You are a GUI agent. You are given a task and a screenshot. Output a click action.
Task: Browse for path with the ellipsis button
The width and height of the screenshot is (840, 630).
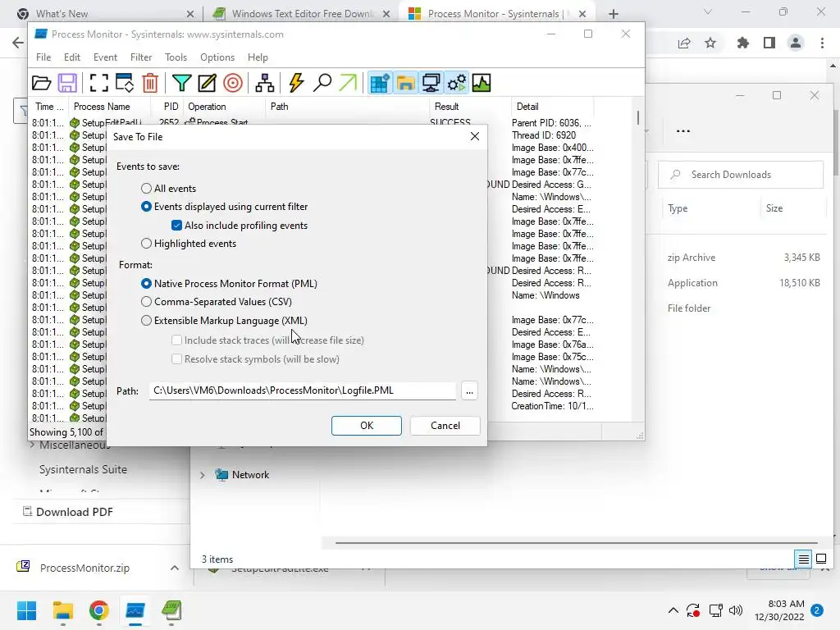click(x=469, y=391)
